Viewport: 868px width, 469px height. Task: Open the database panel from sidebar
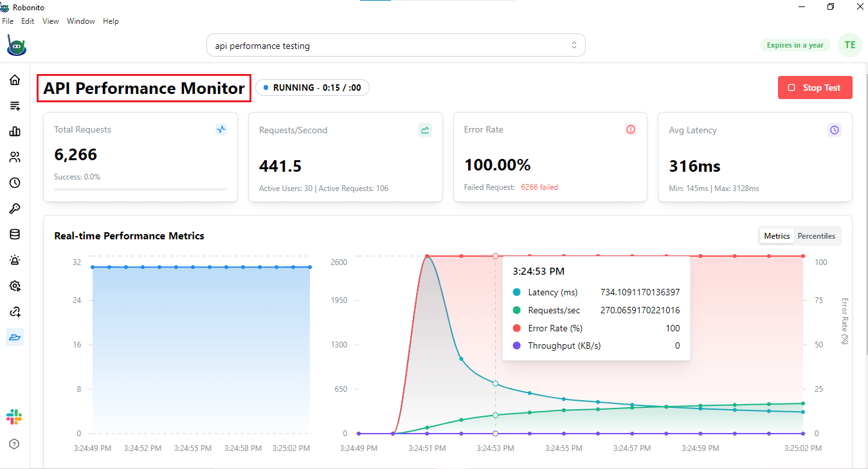[14, 234]
